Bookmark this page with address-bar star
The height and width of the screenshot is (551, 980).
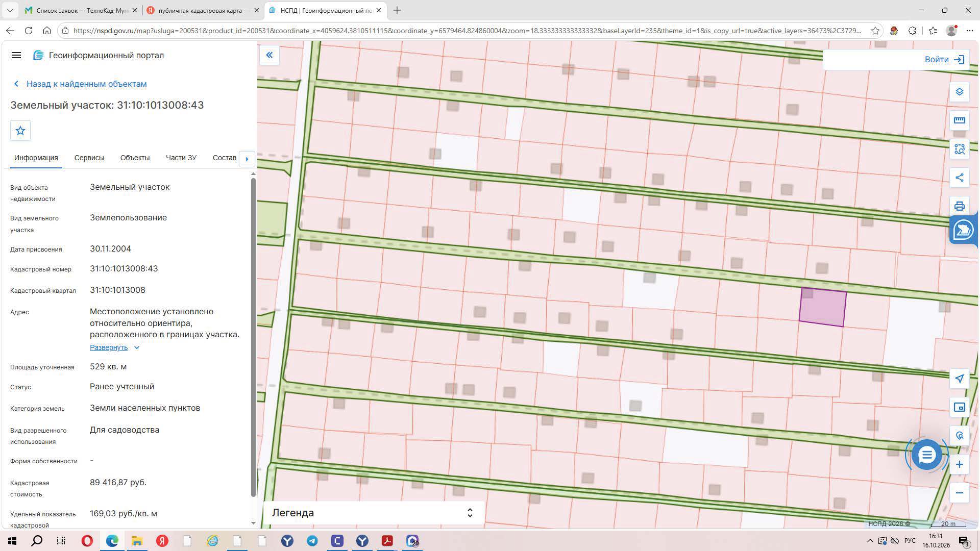point(875,31)
